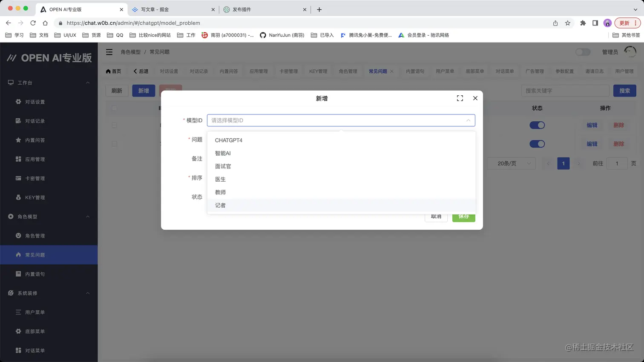The height and width of the screenshot is (362, 644).
Task: Click the 搜索关键字 search input field
Action: [x=565, y=90]
